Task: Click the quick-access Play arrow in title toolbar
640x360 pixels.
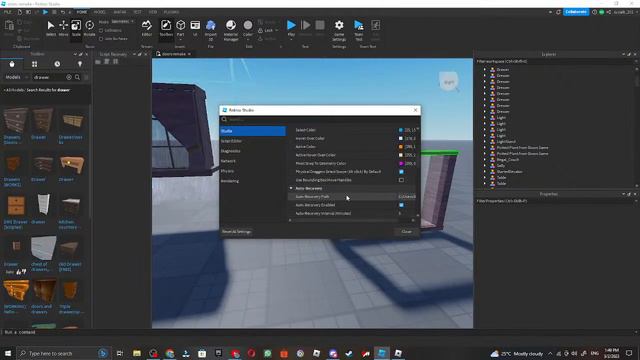Action: coord(45,12)
